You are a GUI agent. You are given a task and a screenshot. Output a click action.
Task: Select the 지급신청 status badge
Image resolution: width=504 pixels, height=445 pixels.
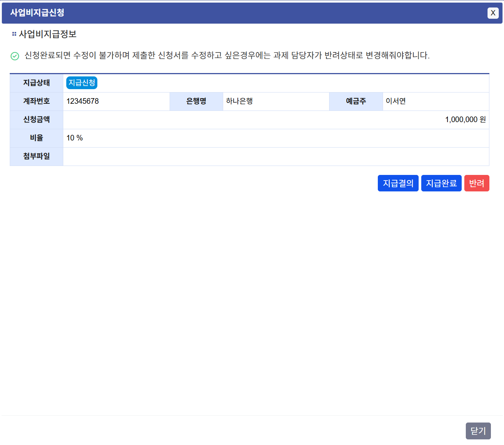click(x=82, y=83)
